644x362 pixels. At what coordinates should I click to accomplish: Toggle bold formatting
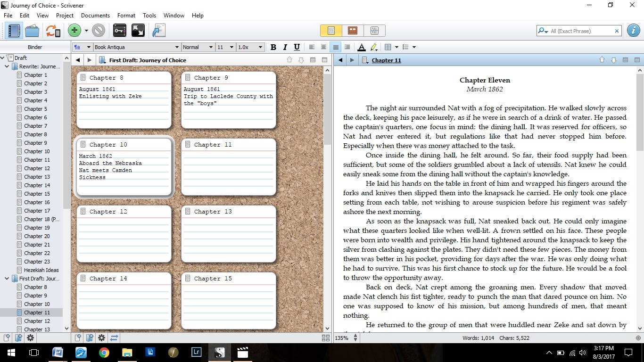(273, 47)
